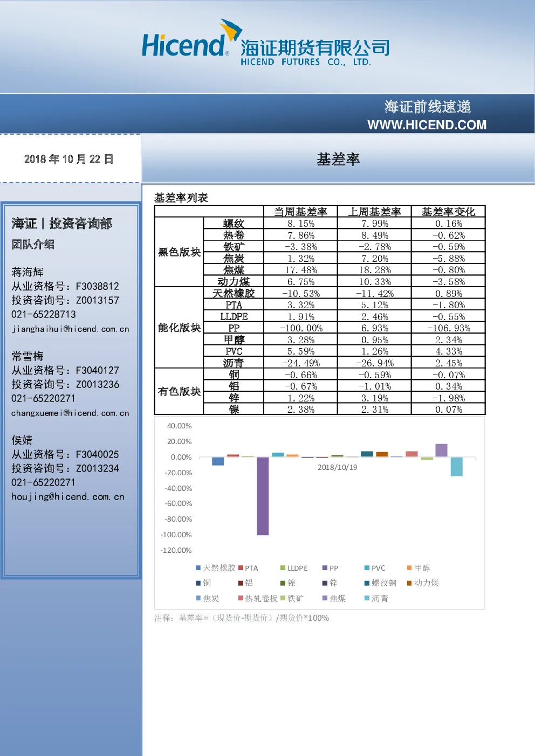Image resolution: width=535 pixels, height=756 pixels.
Task: Click the 基差率 page title
Action: [338, 159]
